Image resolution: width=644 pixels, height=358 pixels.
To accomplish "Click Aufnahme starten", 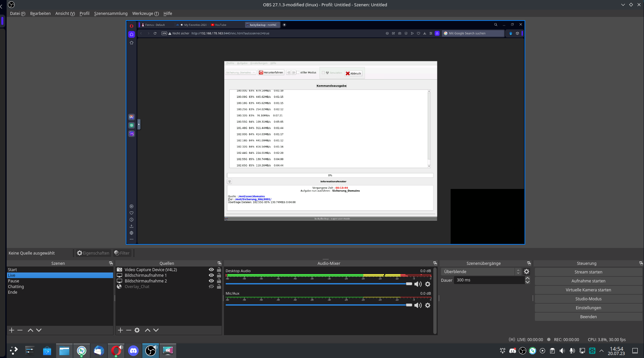I will (x=588, y=281).
